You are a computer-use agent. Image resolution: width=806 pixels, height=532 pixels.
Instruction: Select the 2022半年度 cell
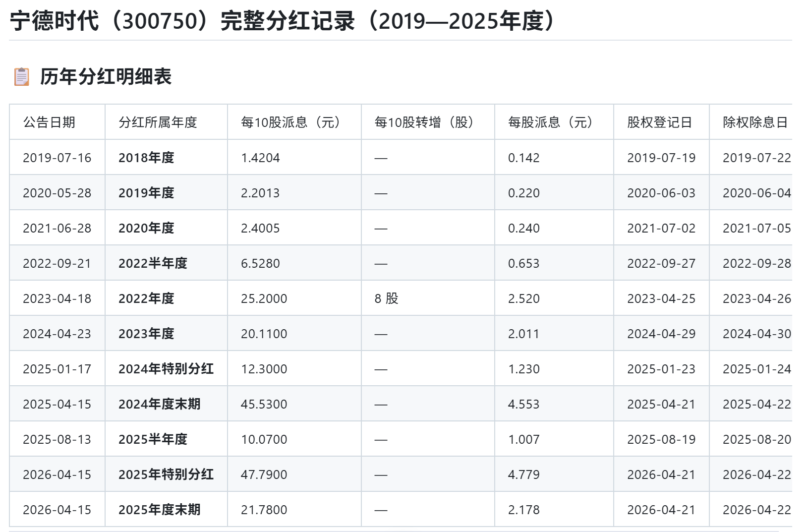pyautogui.click(x=153, y=263)
